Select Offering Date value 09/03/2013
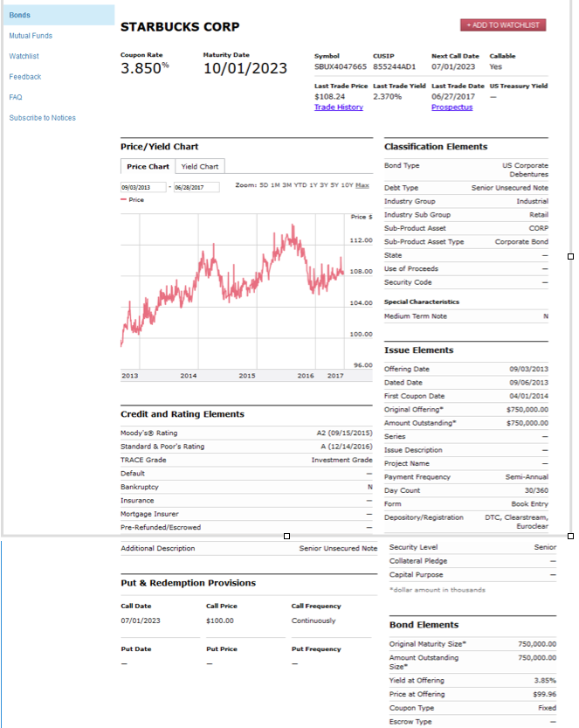Viewport: 579px width, 728px height. [528, 369]
